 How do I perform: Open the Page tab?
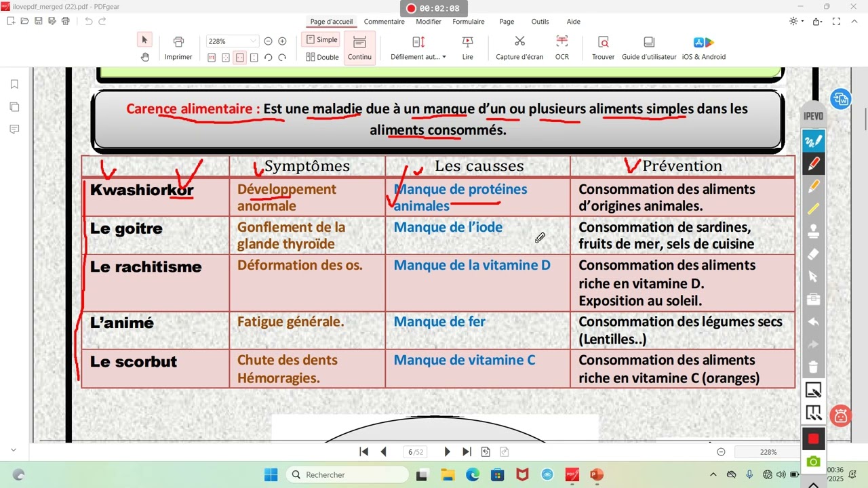pyautogui.click(x=507, y=22)
